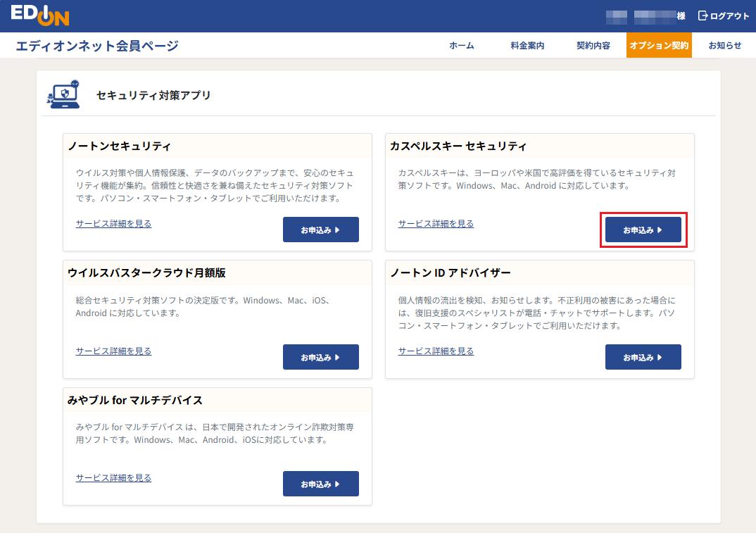This screenshot has width=756, height=533.
Task: Apply for ウイルスバスタークラウド月額版
Action: [x=320, y=356]
